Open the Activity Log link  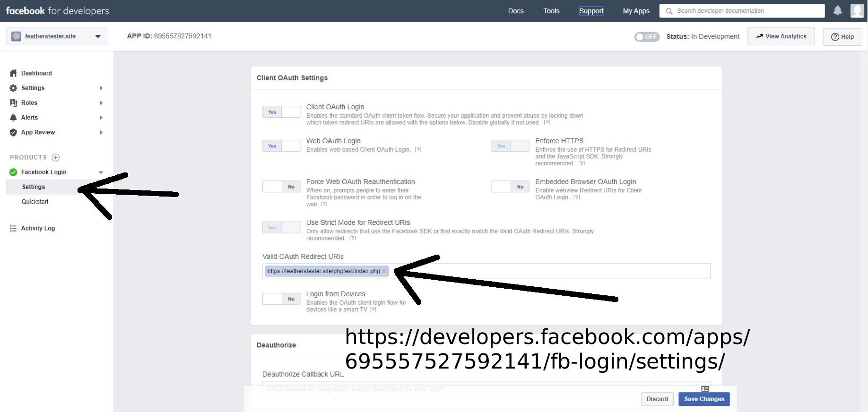click(38, 228)
